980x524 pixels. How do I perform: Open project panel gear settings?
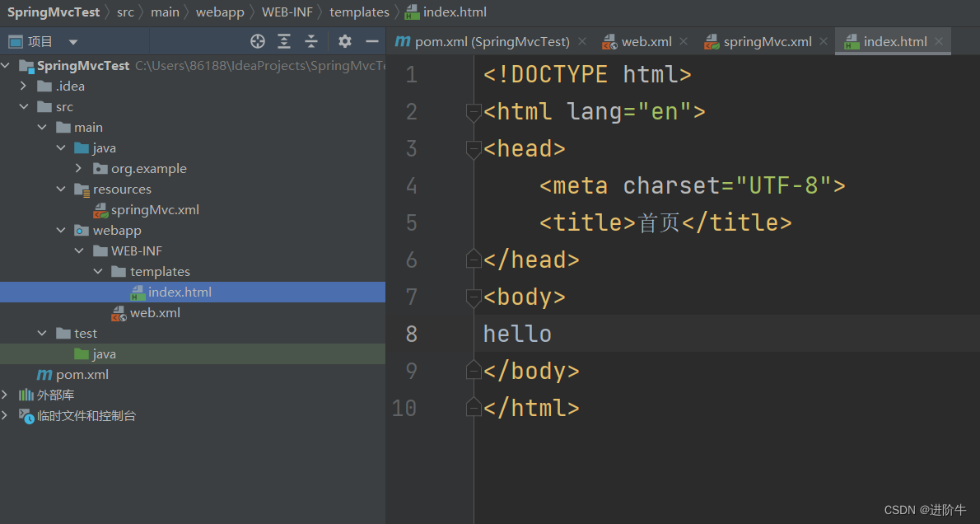click(x=345, y=41)
